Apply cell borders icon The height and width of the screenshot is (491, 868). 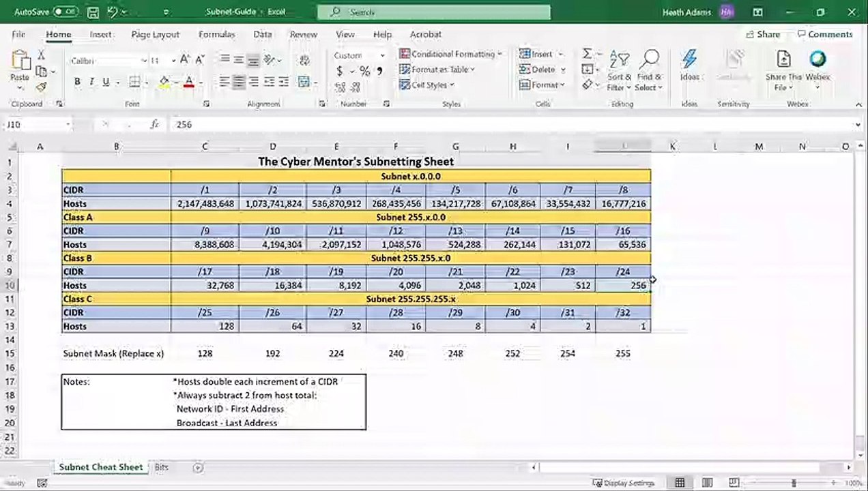click(x=134, y=82)
